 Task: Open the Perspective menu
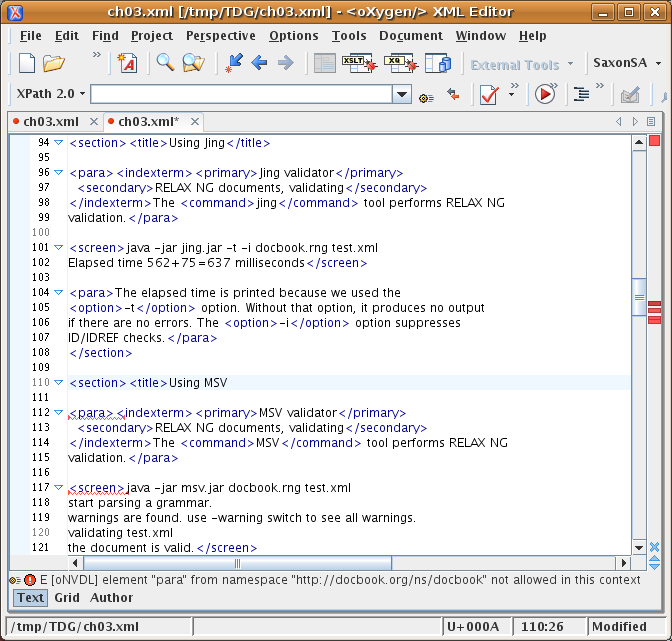point(220,36)
